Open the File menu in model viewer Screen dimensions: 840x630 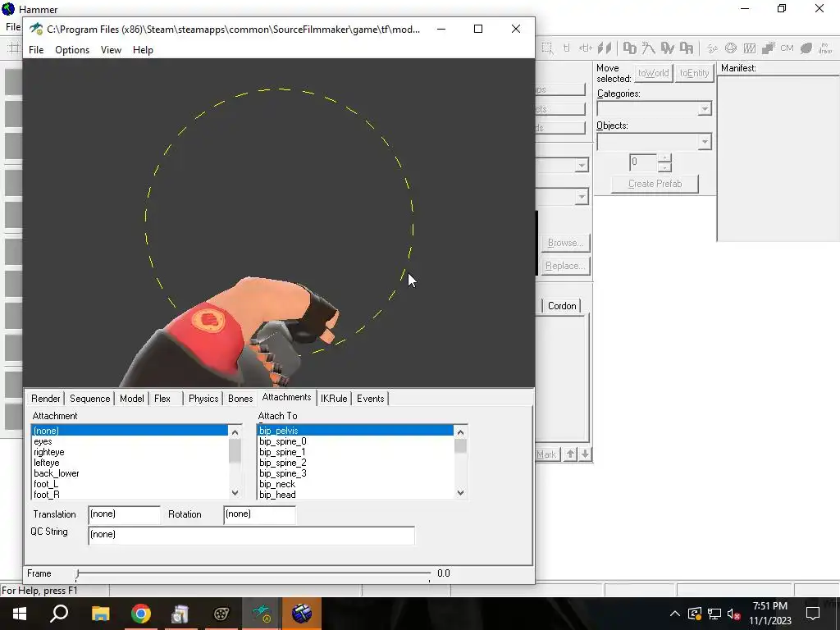click(x=36, y=50)
